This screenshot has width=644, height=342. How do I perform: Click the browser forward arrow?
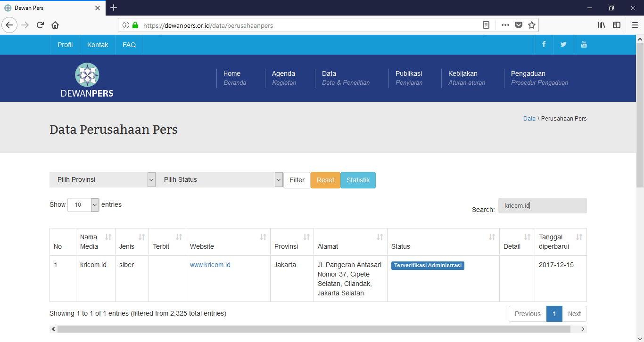tap(25, 25)
